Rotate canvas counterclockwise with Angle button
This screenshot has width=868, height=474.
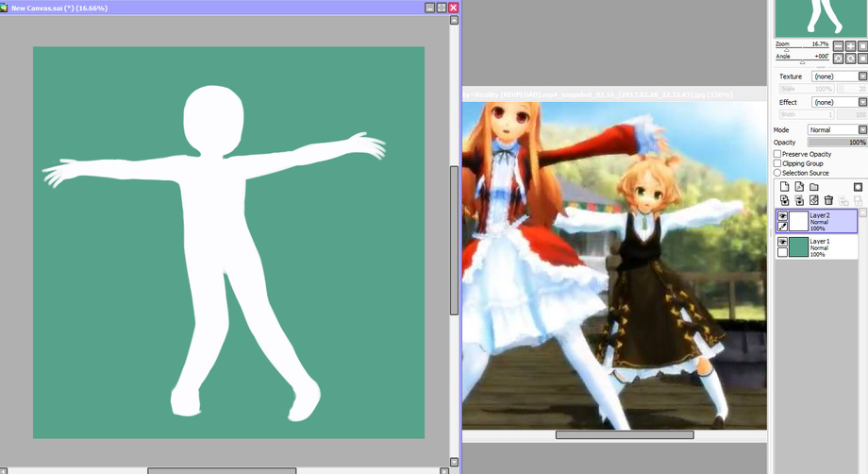tap(839, 59)
